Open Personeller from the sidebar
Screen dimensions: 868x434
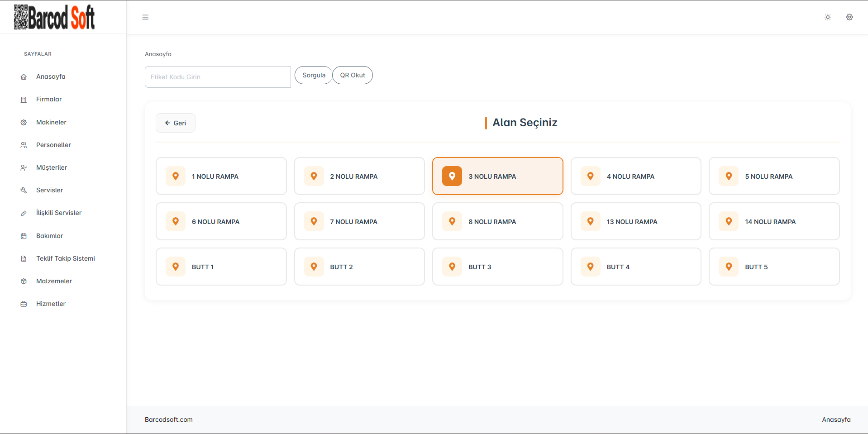click(x=53, y=145)
